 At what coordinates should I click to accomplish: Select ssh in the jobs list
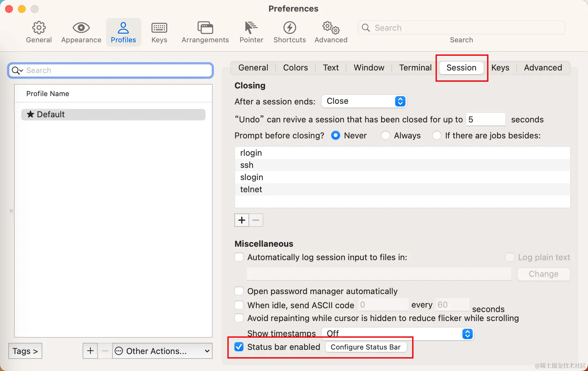click(x=402, y=165)
